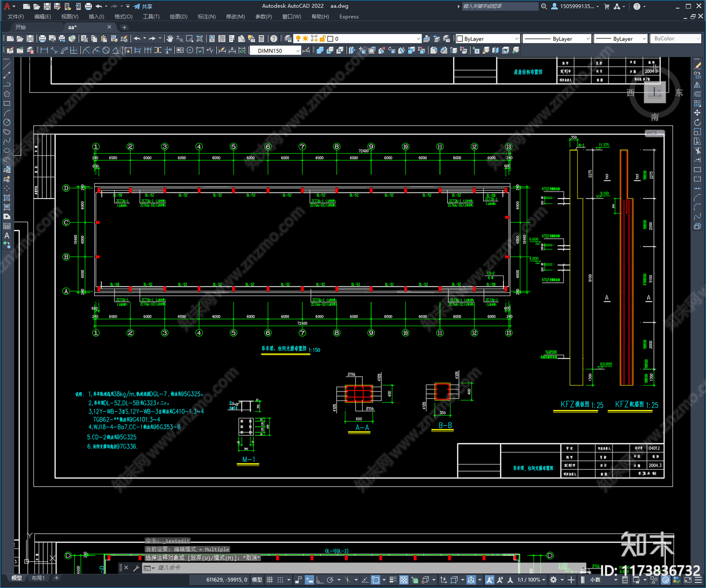
Task: Toggle Polar Tracking in status bar
Action: click(x=330, y=580)
